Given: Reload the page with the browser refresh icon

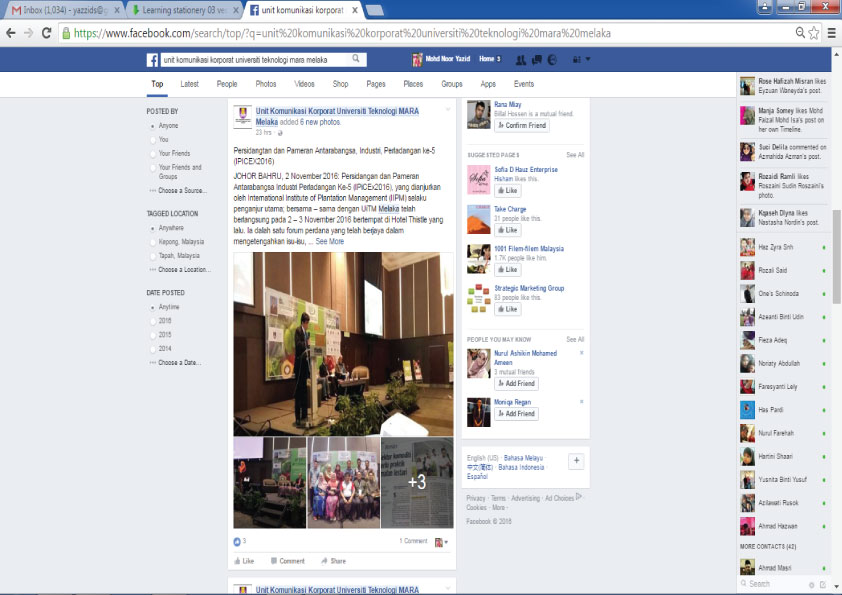Looking at the screenshot, I should 46,33.
